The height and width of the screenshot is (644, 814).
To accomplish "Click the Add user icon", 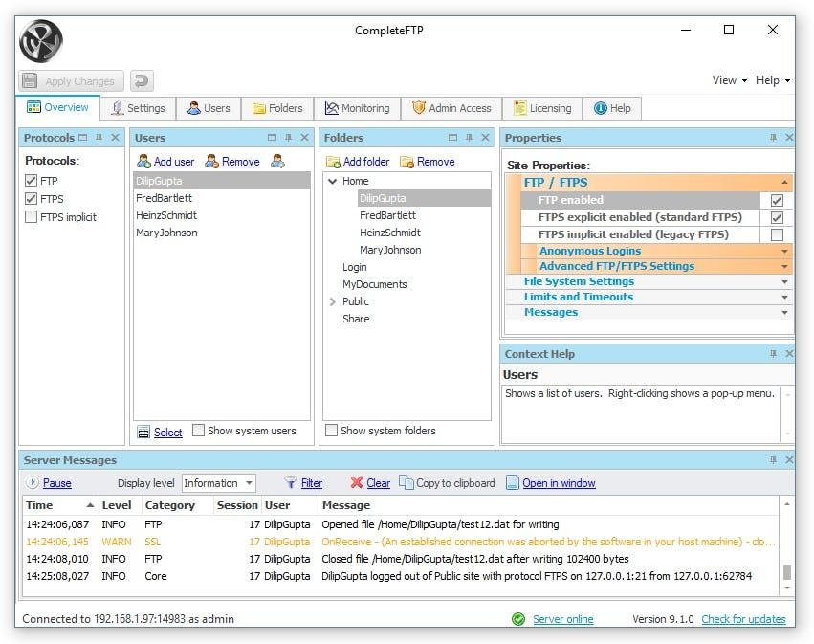I will (x=143, y=162).
